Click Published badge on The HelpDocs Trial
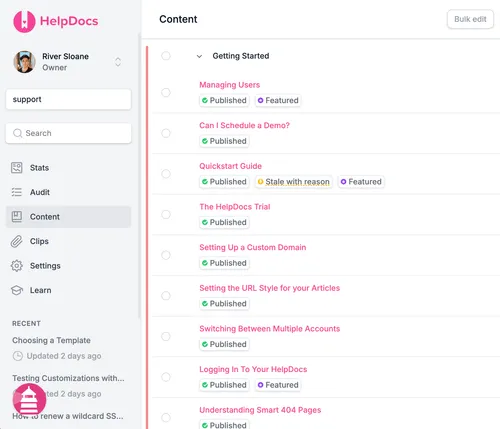The height and width of the screenshot is (429, 500). pos(224,222)
